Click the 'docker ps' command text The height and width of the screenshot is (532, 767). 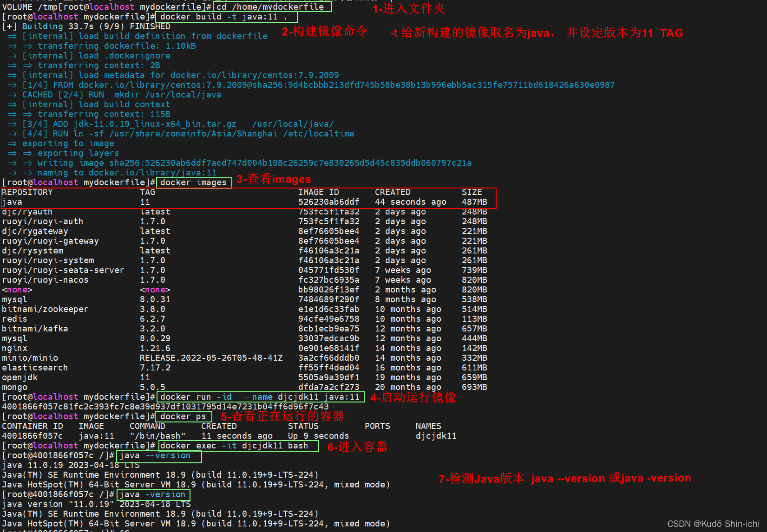point(183,416)
